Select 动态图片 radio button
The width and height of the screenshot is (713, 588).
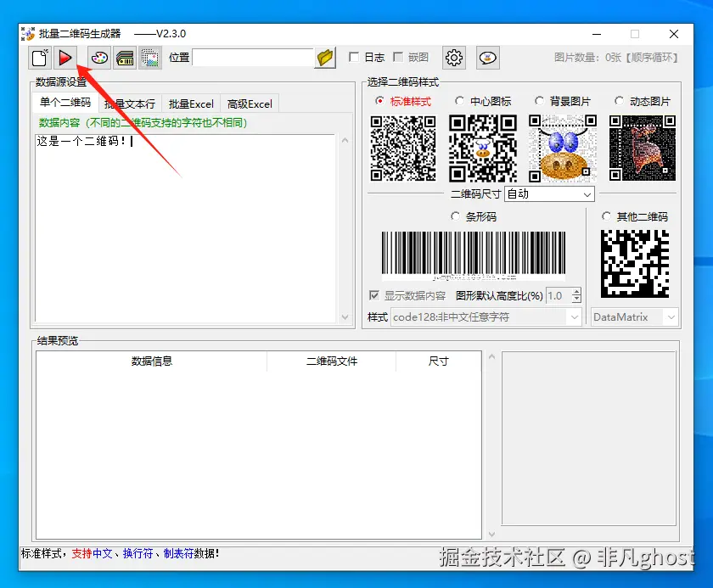click(619, 101)
